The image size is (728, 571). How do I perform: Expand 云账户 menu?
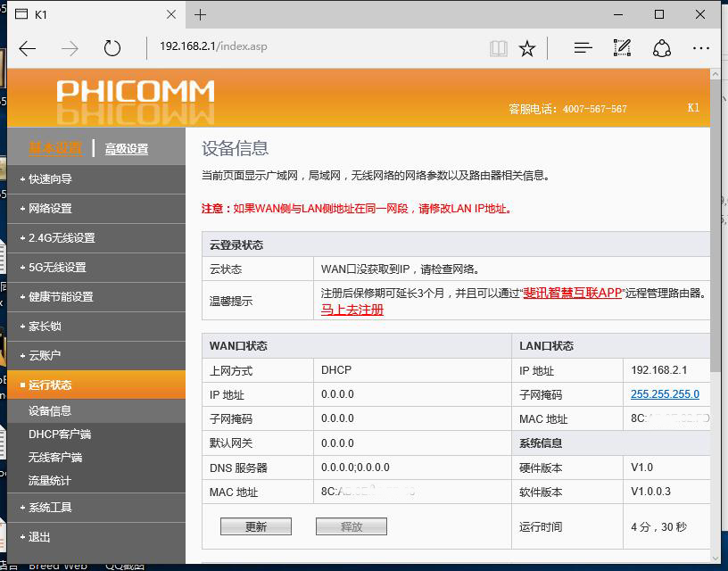(x=96, y=356)
